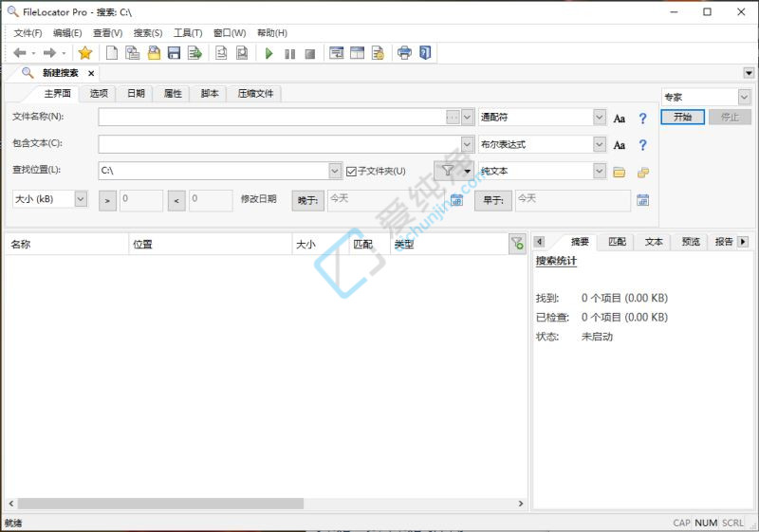Open the 查看(V) menu

pos(107,33)
